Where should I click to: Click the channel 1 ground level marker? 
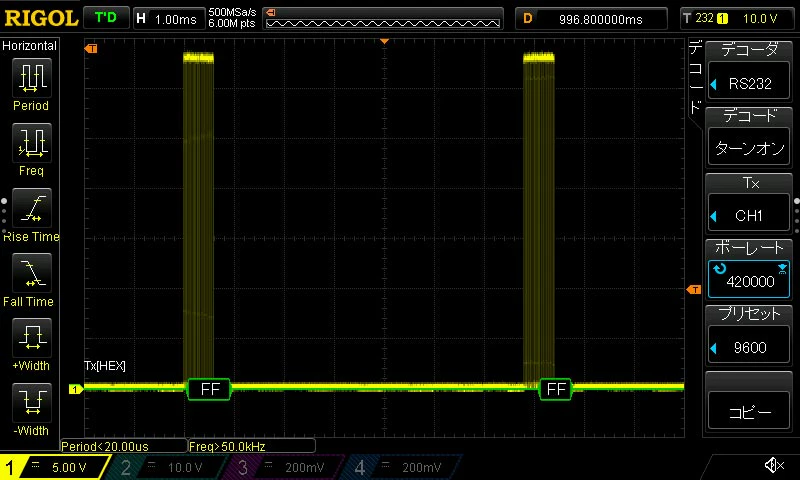click(76, 389)
